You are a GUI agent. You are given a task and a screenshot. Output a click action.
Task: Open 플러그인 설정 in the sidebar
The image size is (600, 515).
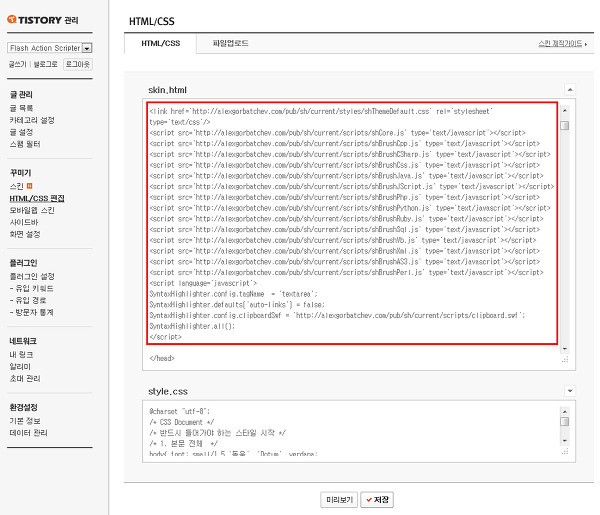pyautogui.click(x=32, y=276)
